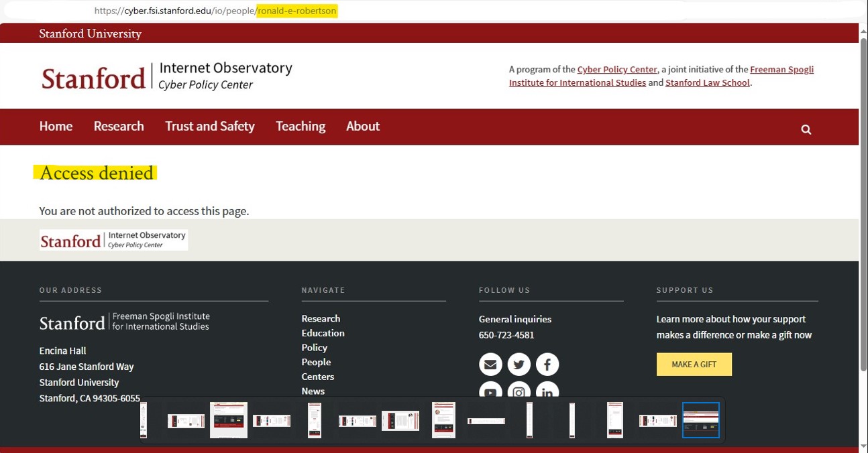Click the NAVIGATE footer heading

323,290
